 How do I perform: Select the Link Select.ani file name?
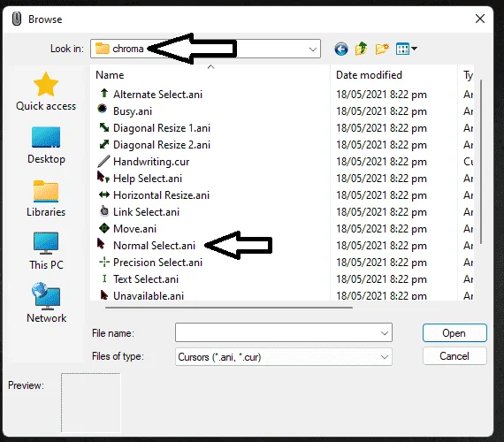coord(146,212)
